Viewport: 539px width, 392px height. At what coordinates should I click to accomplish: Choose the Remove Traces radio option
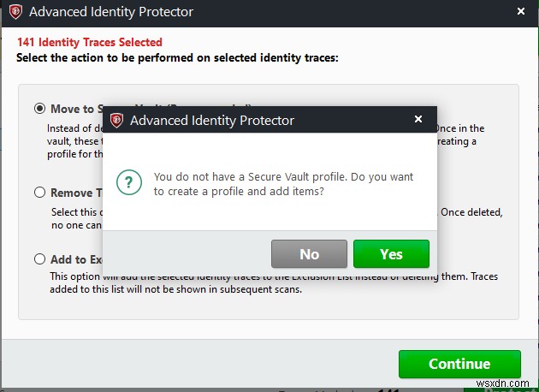pos(39,193)
